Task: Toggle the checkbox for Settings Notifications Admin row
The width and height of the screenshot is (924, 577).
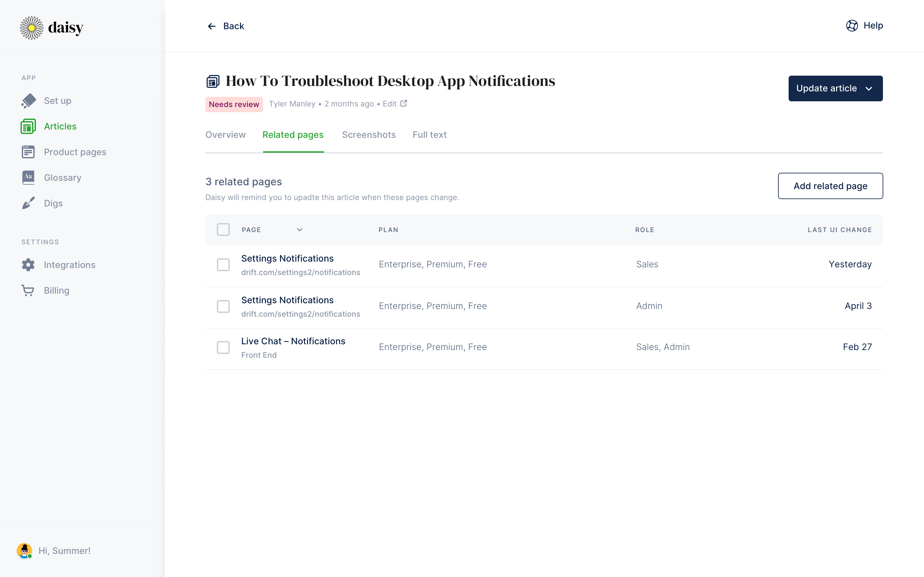Action: click(x=224, y=306)
